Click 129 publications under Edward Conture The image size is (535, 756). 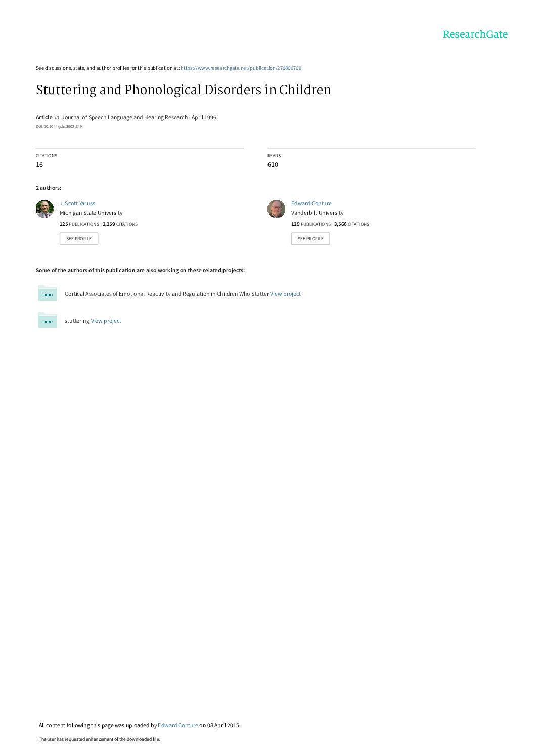tap(311, 224)
